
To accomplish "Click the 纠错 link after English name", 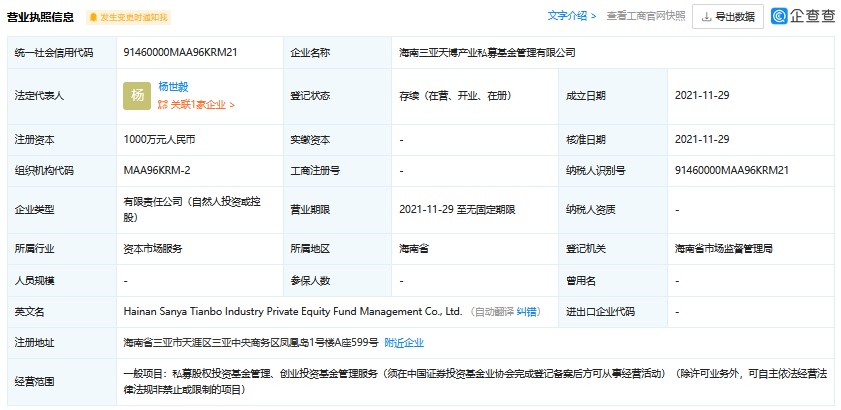I will [x=526, y=312].
